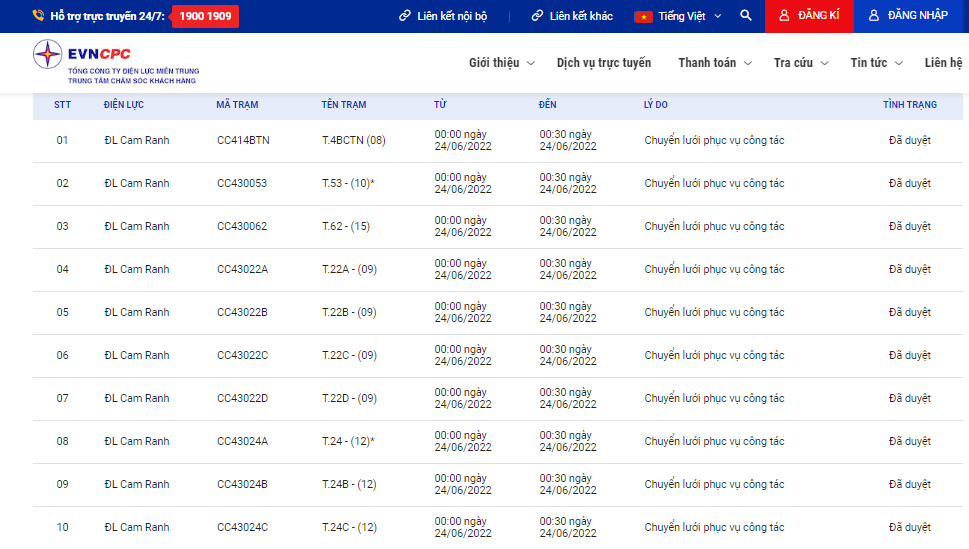Open Dịch vụ trực tuyến menu item
Screen dimensions: 969x549
click(x=603, y=63)
